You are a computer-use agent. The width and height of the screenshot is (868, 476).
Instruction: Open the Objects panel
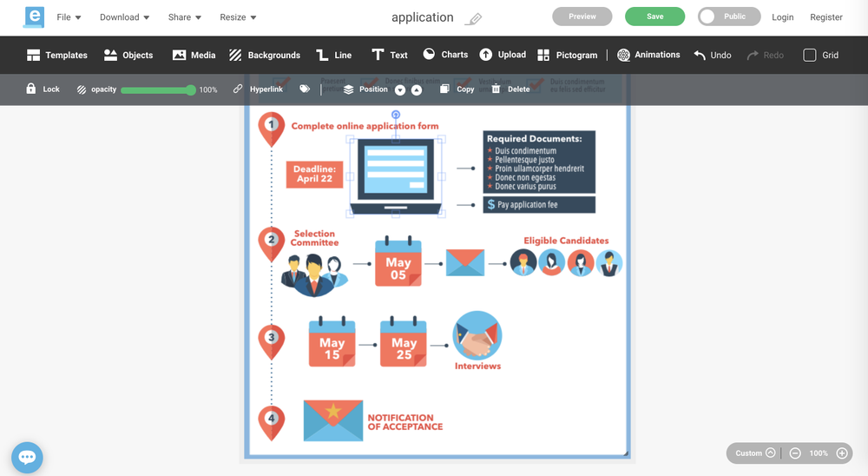pyautogui.click(x=128, y=55)
